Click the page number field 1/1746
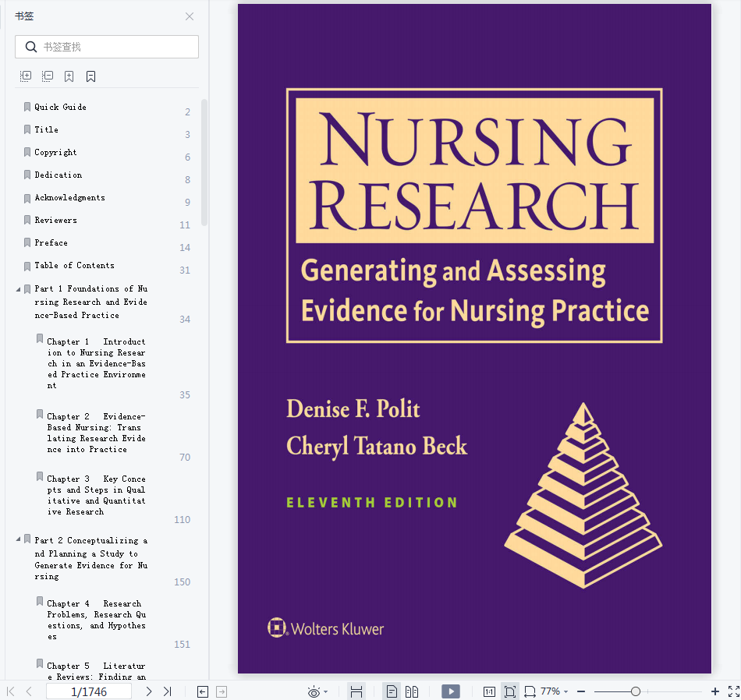 click(x=89, y=691)
